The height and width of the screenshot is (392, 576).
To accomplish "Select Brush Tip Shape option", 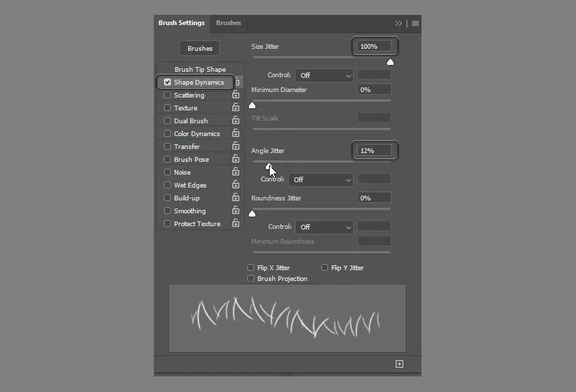I will click(x=200, y=70).
